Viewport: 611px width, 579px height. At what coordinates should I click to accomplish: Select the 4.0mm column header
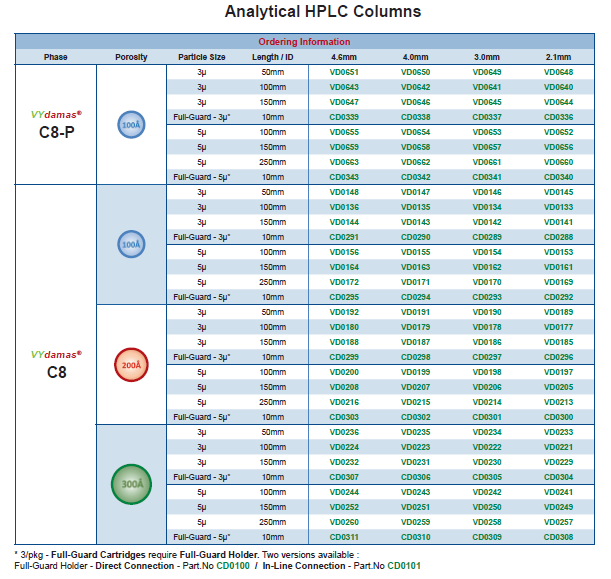tap(415, 57)
